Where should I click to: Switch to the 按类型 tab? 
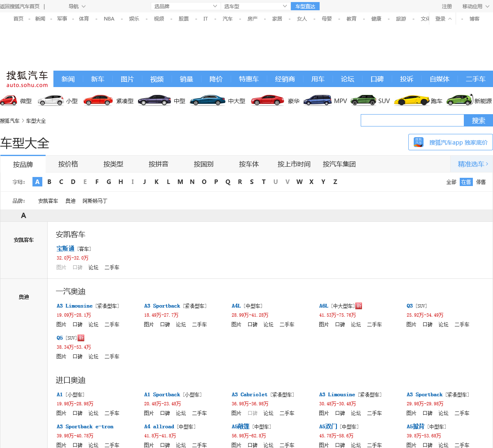pos(113,164)
